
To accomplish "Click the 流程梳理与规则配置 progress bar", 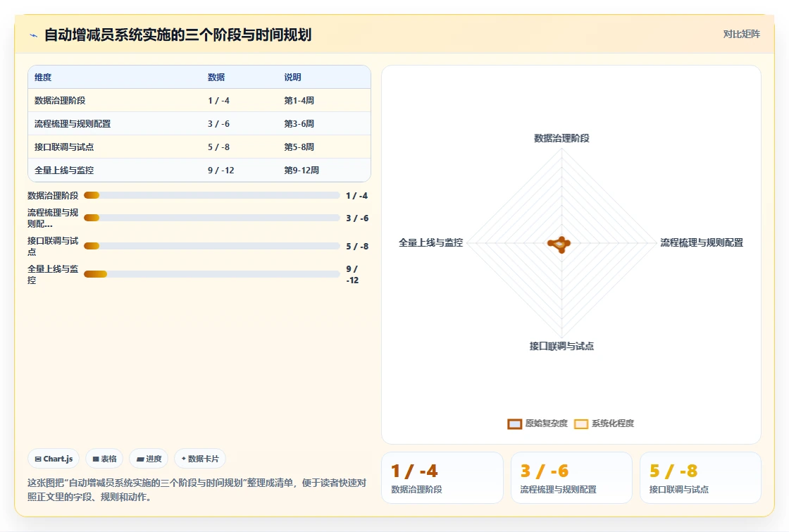I will point(212,218).
